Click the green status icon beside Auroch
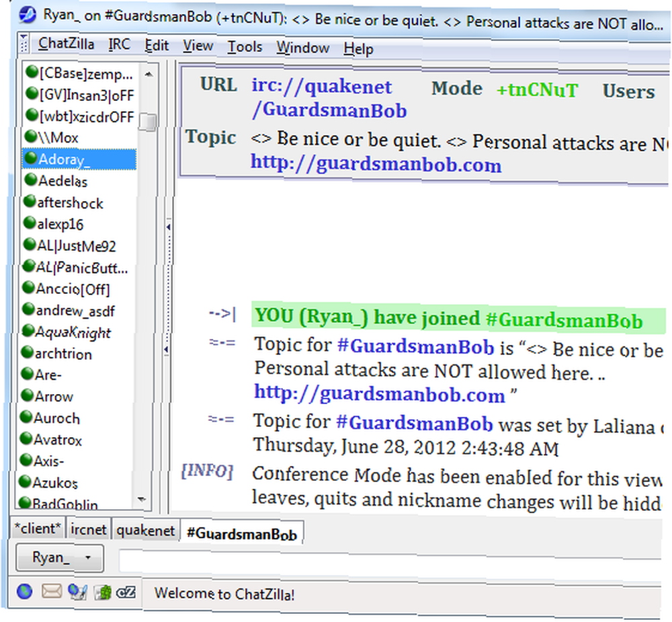This screenshot has width=672, height=622. click(x=27, y=416)
